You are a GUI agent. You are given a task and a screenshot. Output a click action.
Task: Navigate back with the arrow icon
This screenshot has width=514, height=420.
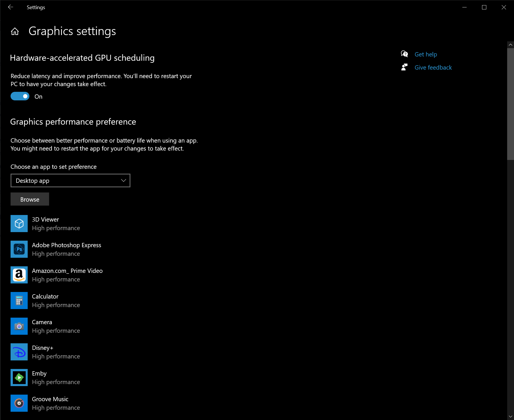coord(11,7)
